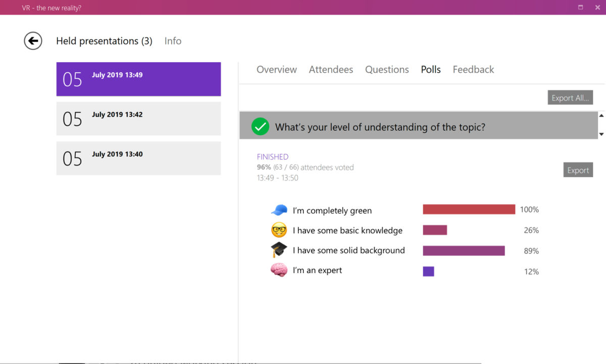Open the July 2019 13:40 presentation
This screenshot has width=606, height=364.
pos(138,158)
